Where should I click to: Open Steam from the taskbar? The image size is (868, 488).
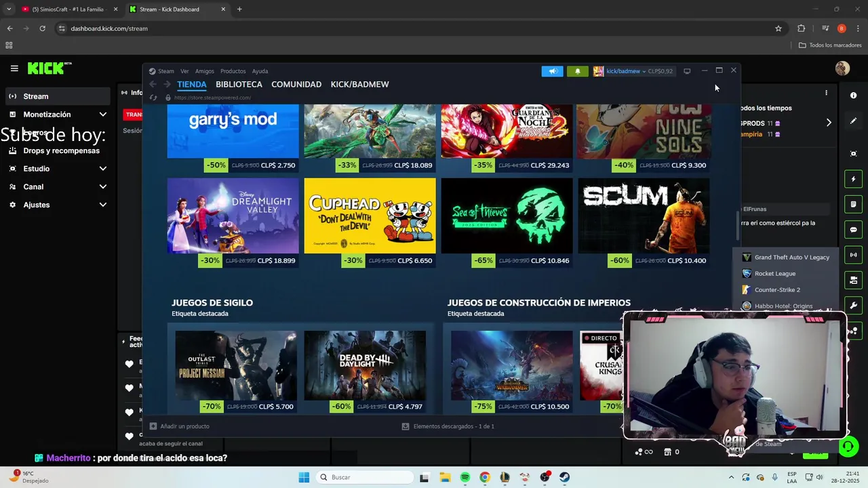[564, 477]
